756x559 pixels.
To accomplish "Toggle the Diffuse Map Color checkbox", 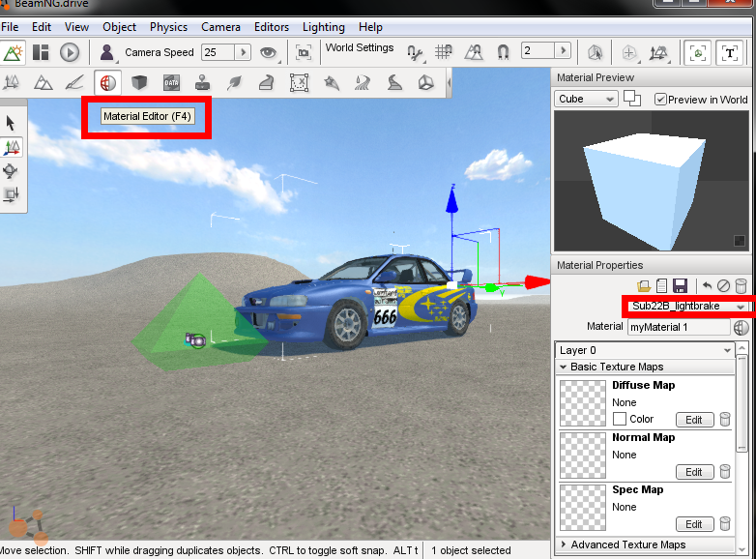I will [620, 419].
